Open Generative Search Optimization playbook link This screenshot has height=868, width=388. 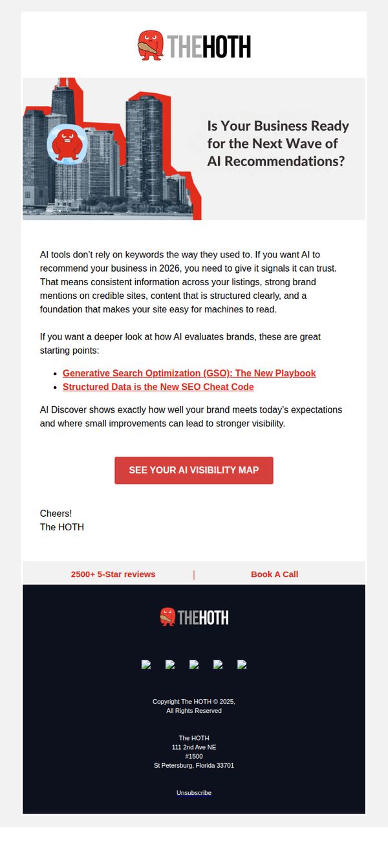[189, 373]
